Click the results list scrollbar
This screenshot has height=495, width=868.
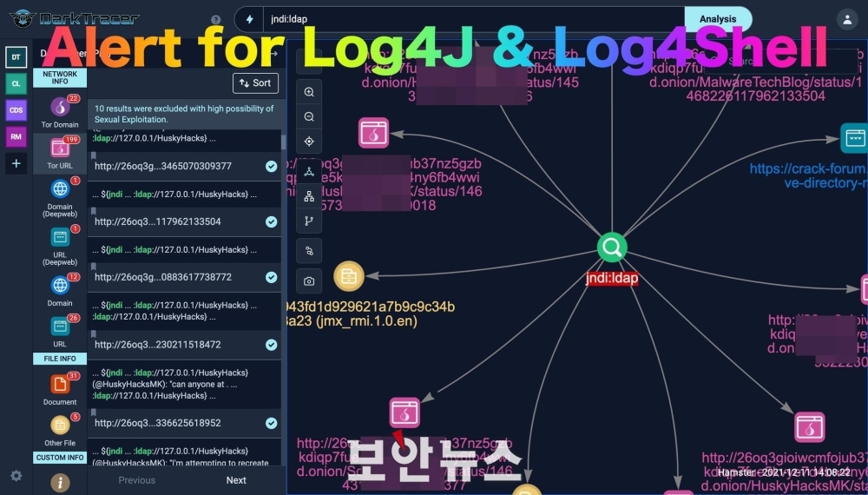click(x=284, y=142)
